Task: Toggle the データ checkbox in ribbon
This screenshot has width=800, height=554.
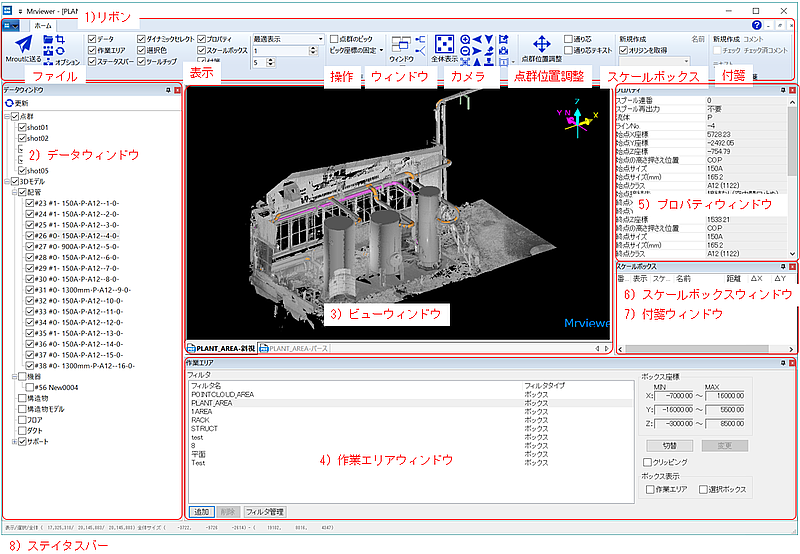Action: (x=92, y=39)
